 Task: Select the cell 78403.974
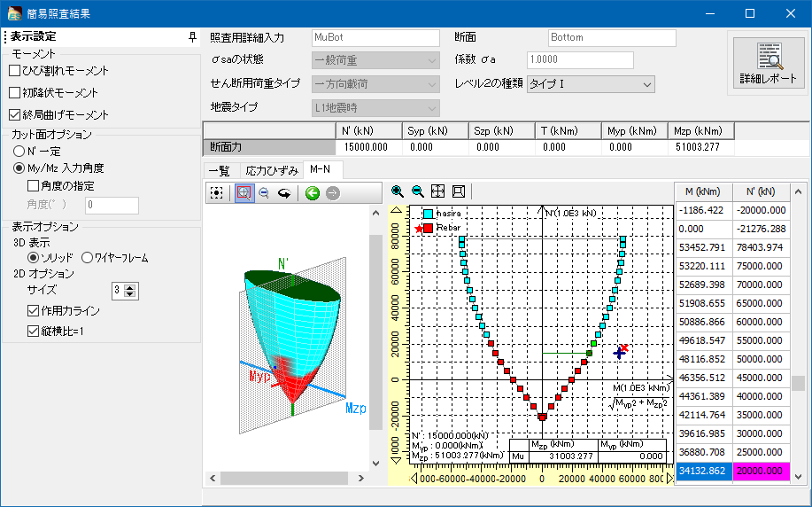(762, 247)
